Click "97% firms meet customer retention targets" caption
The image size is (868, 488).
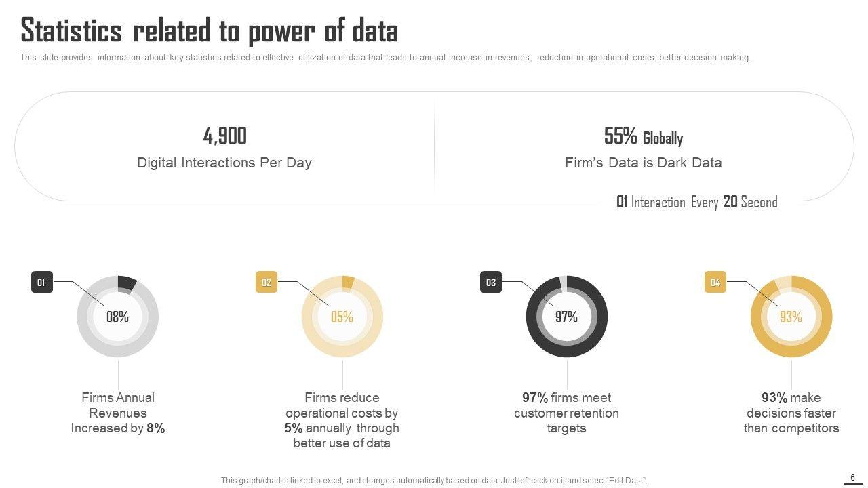(x=566, y=413)
